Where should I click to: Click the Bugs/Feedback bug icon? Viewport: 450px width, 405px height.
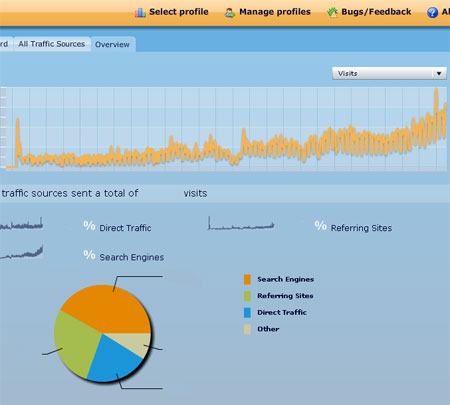[x=332, y=13]
